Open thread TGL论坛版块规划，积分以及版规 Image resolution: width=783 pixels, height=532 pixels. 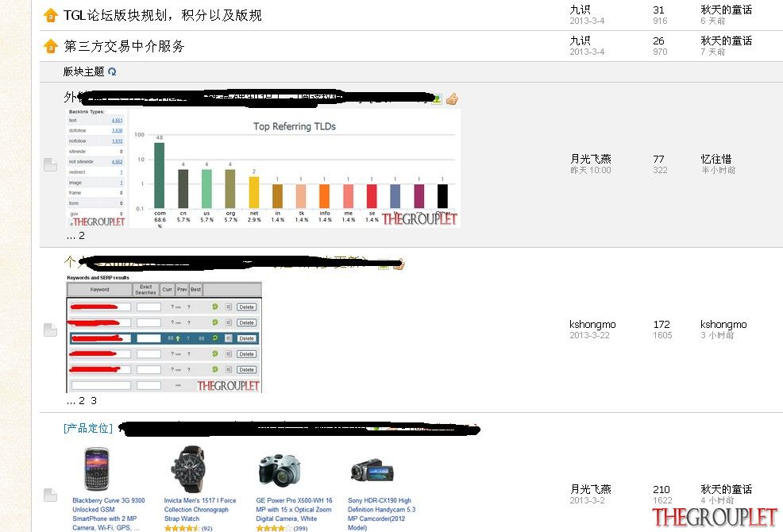(x=163, y=16)
